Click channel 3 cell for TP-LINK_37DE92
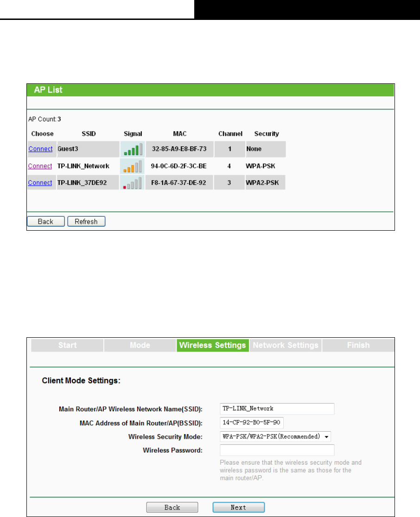420x517 pixels. click(x=229, y=183)
